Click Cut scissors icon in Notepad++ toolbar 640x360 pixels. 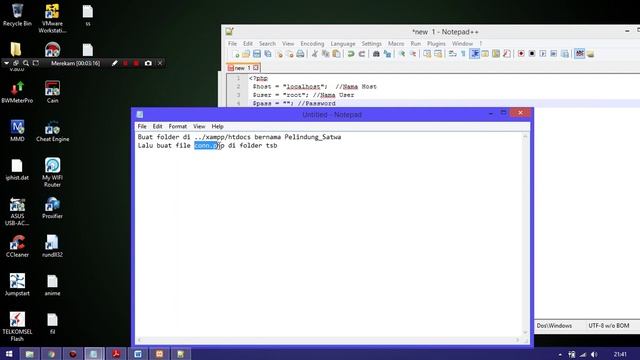(315, 54)
